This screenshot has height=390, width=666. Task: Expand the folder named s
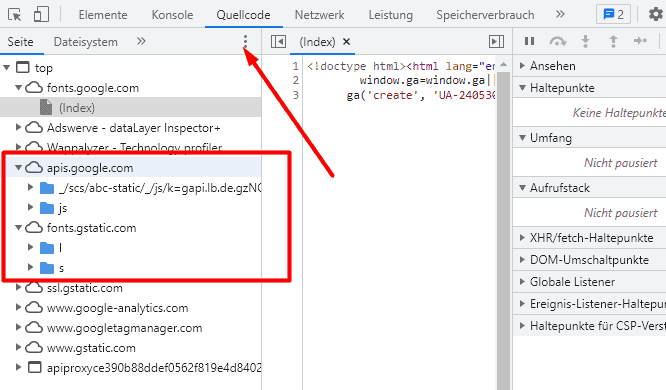pos(30,267)
